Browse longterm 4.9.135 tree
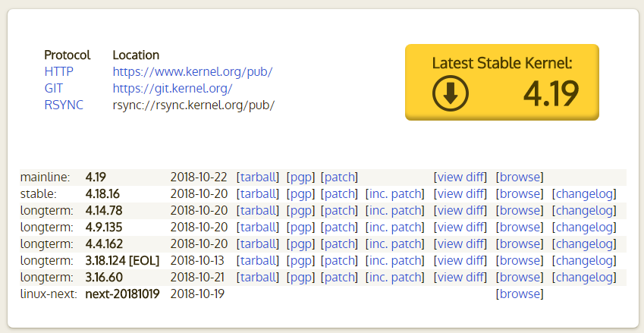This screenshot has width=644, height=333. (x=520, y=227)
